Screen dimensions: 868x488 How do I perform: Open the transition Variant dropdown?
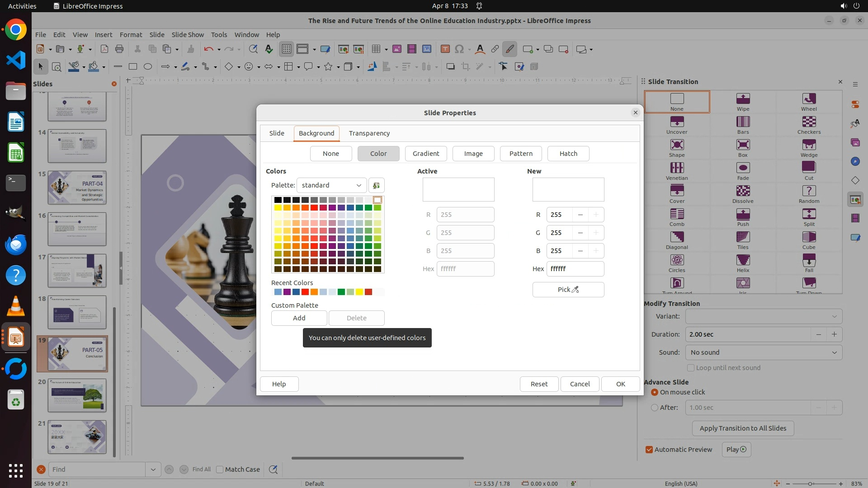764,316
